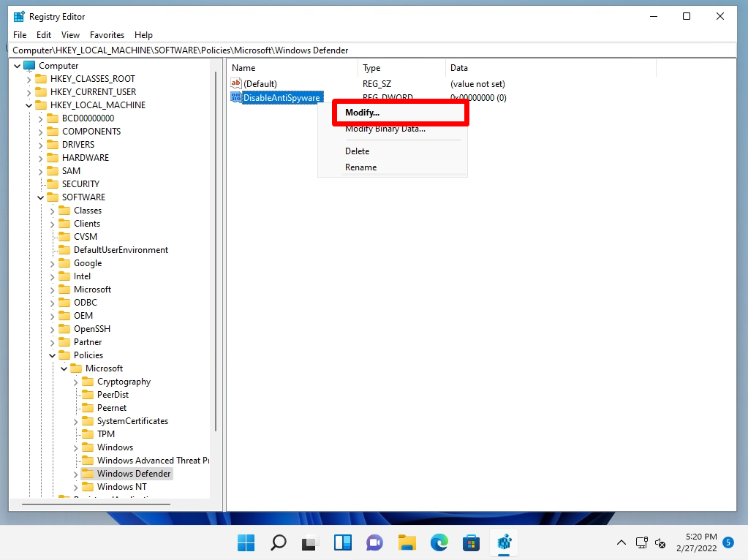
Task: Click the Computer icon in tree
Action: 29,65
